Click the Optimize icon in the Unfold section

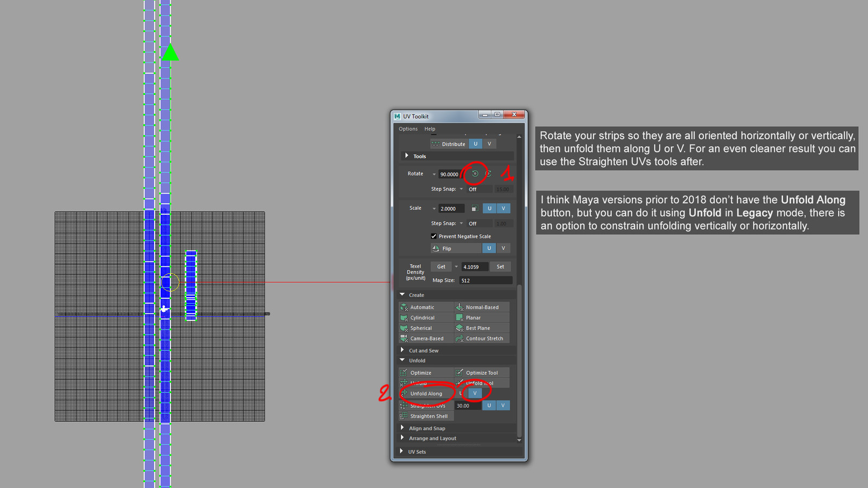click(x=404, y=373)
